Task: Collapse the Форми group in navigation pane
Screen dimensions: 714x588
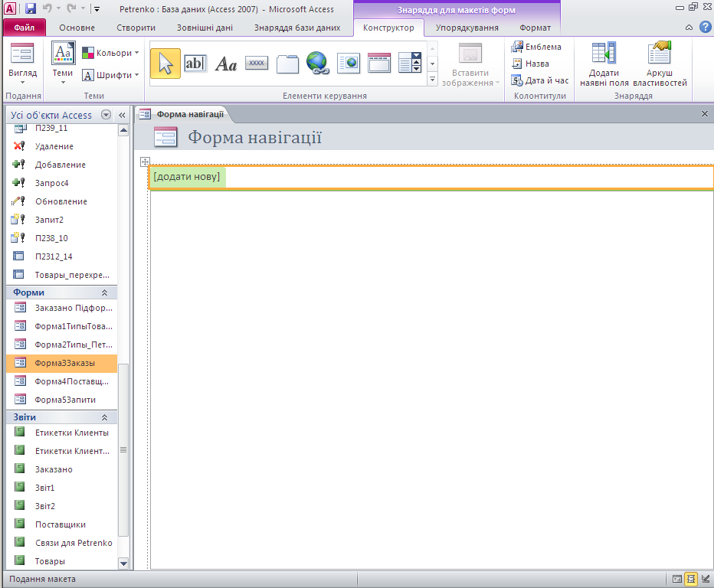Action: (x=104, y=292)
